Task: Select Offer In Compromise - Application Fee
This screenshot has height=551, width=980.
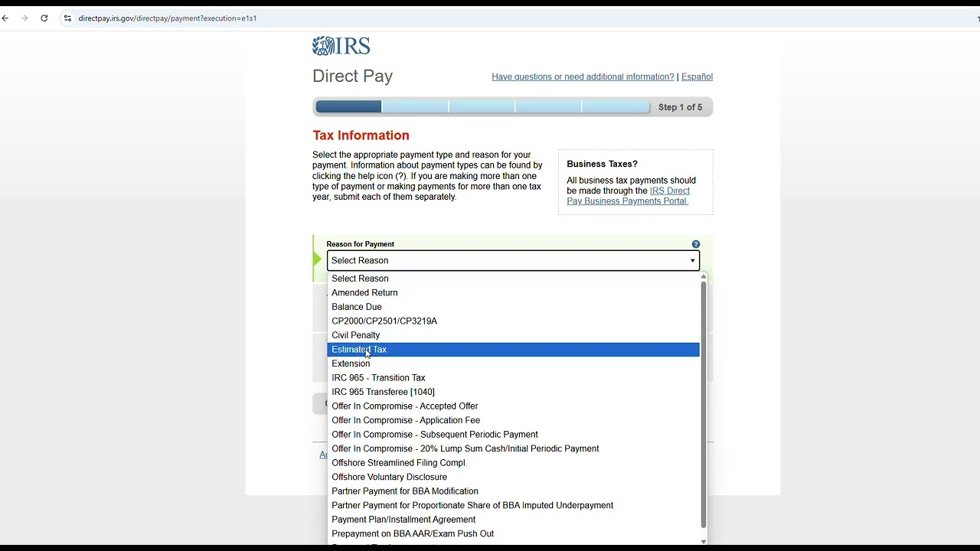Action: [x=513, y=420]
